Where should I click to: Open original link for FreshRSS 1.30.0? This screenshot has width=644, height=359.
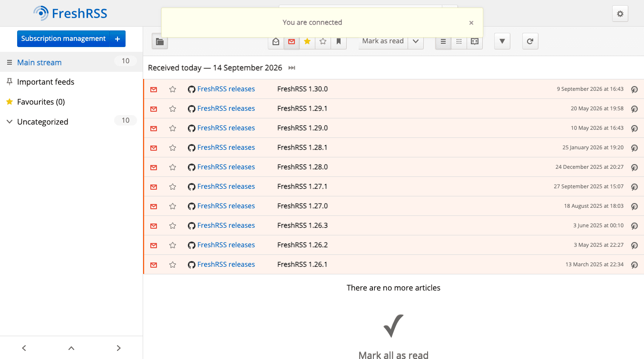(x=634, y=89)
